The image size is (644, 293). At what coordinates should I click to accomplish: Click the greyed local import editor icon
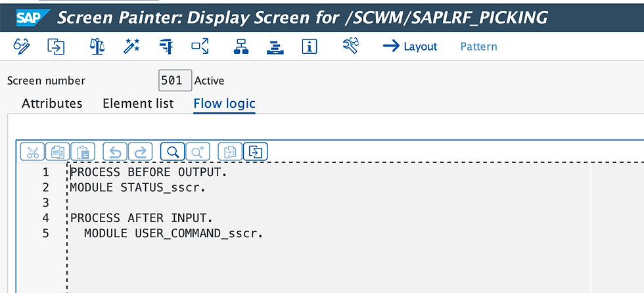(x=230, y=152)
